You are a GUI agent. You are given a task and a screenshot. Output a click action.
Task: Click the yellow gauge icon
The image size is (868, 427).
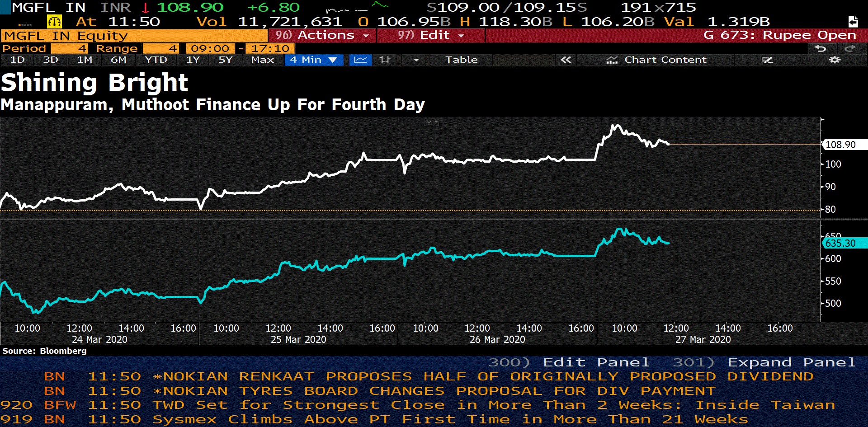54,22
